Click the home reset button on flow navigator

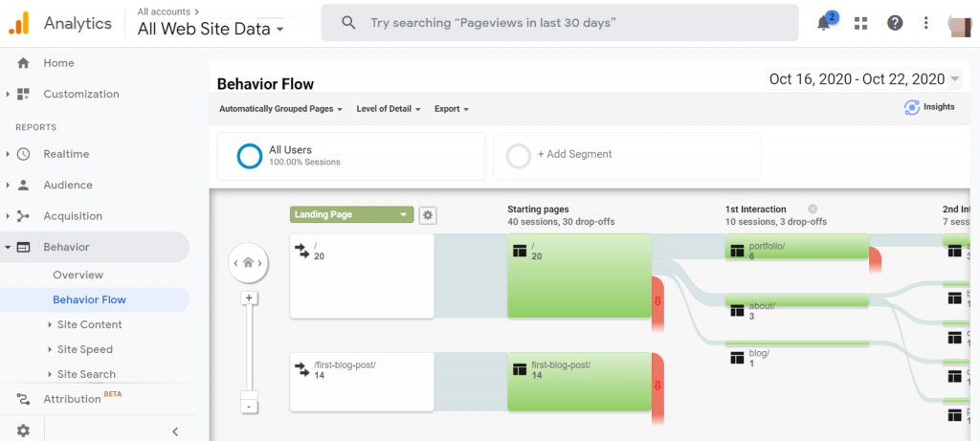(249, 262)
